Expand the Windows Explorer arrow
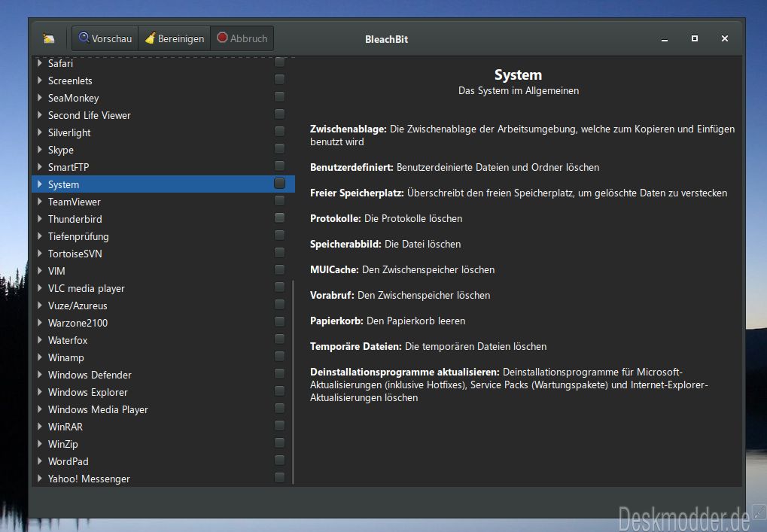This screenshot has width=767, height=532. pos(40,392)
